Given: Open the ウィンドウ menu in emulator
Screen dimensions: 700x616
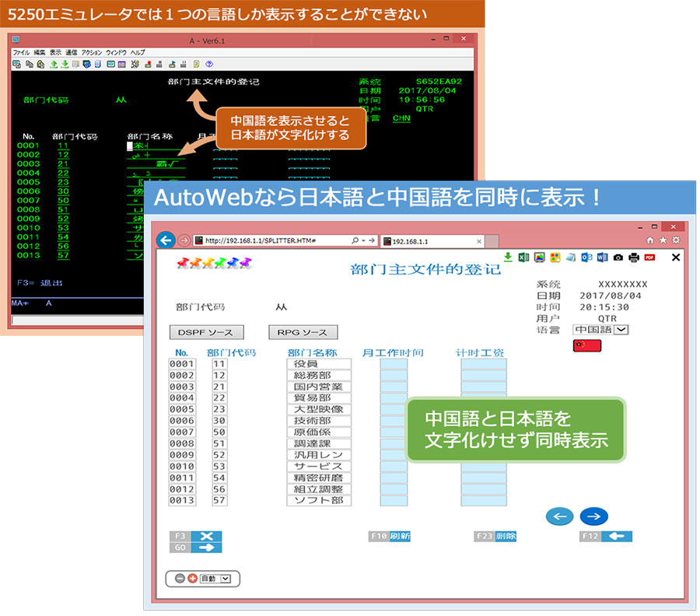Looking at the screenshot, I should [116, 52].
